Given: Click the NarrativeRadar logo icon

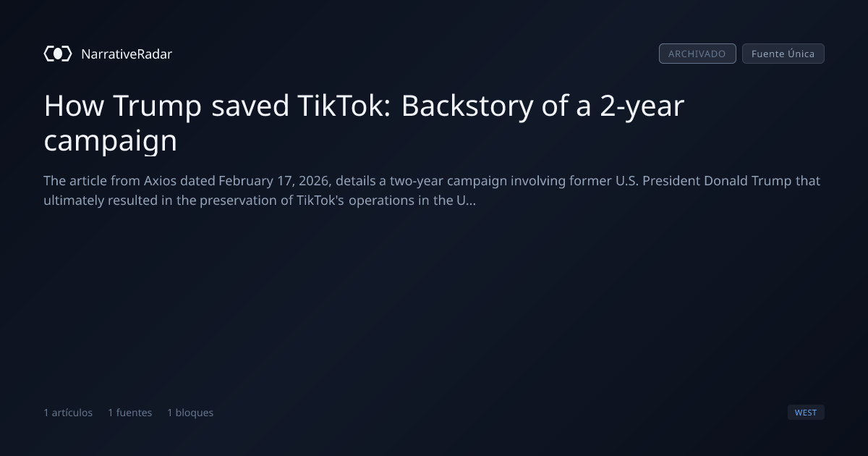Looking at the screenshot, I should 58,54.
